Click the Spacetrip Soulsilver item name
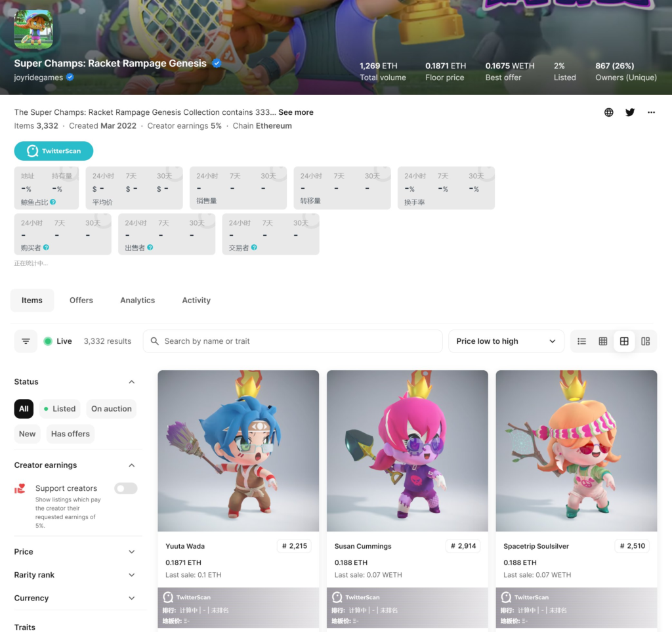Viewport: 672px width, 632px height. coord(536,546)
